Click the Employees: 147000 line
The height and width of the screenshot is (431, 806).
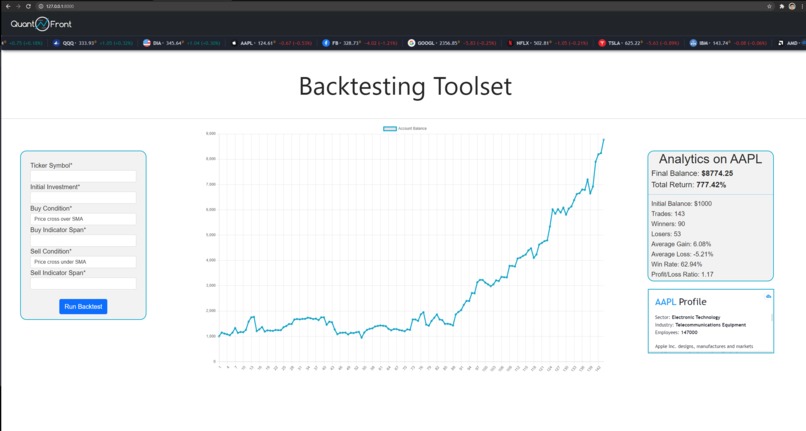point(676,333)
